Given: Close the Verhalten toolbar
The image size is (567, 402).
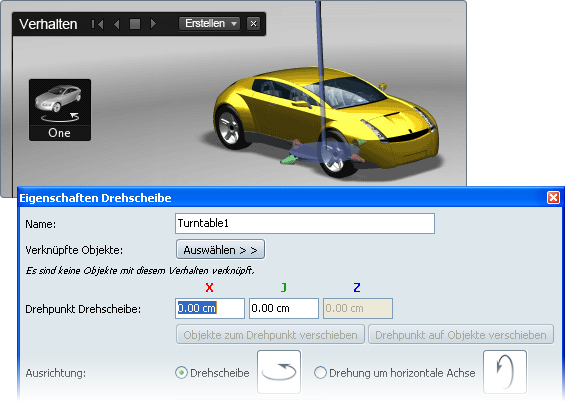Looking at the screenshot, I should 253,24.
